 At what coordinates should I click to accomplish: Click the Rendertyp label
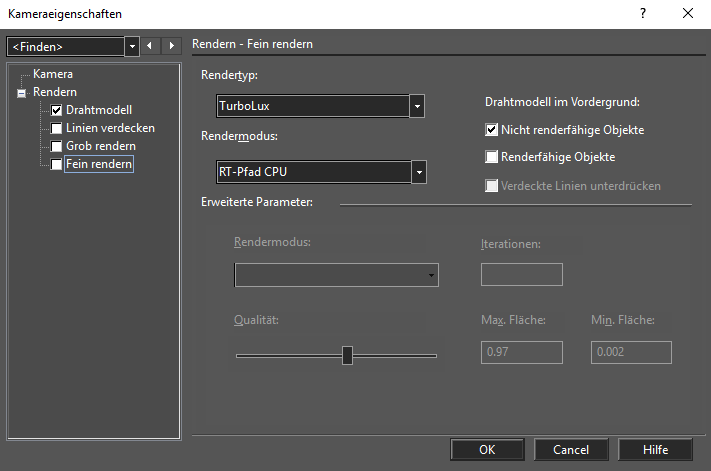(229, 75)
